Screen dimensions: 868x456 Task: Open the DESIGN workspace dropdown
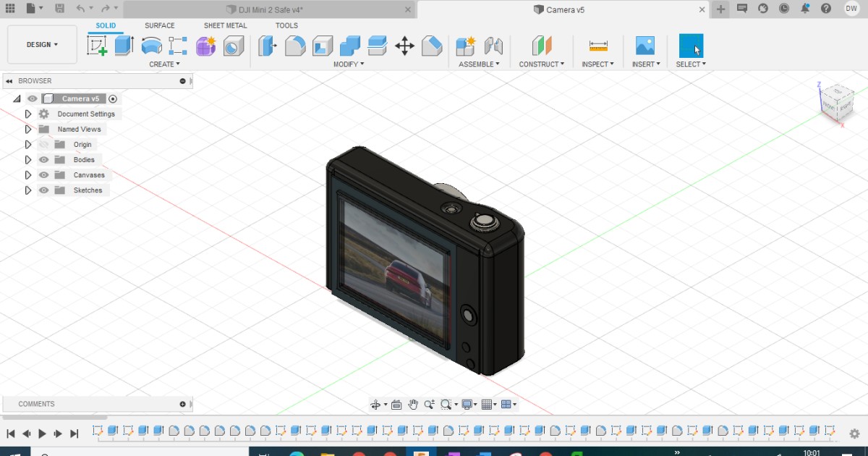pyautogui.click(x=41, y=44)
